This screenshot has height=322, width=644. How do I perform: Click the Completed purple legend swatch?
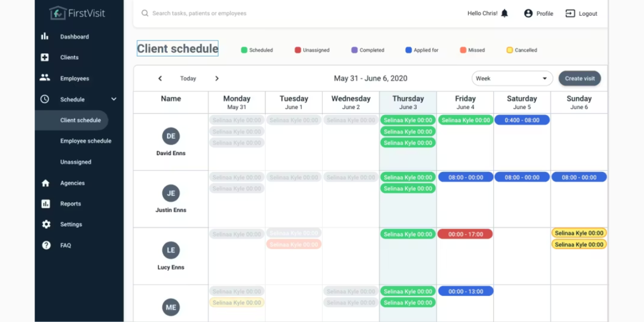click(x=355, y=50)
